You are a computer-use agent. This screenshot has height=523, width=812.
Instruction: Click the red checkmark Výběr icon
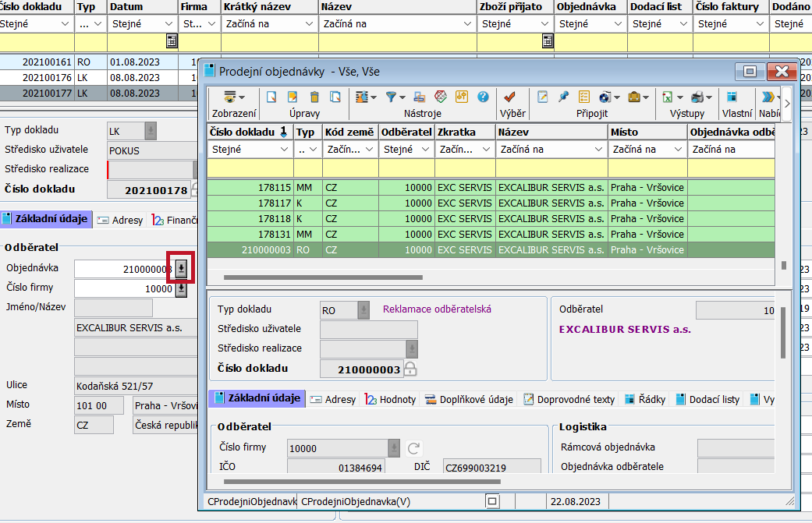[x=510, y=97]
